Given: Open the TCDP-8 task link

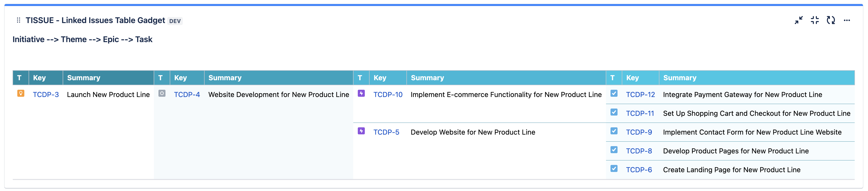Looking at the screenshot, I should coord(639,151).
